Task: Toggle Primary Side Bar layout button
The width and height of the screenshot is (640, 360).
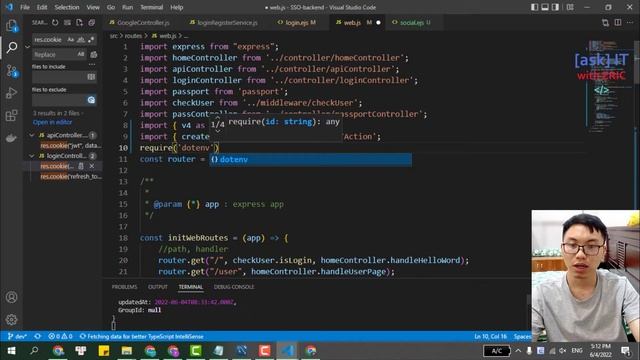Action: (534, 7)
